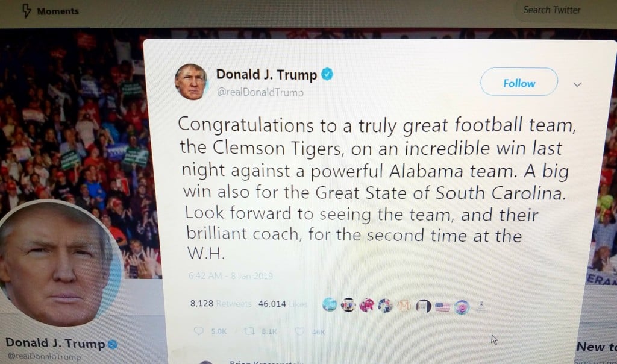This screenshot has width=617, height=364.
Task: Click the small tweet author avatar
Action: 191,82
